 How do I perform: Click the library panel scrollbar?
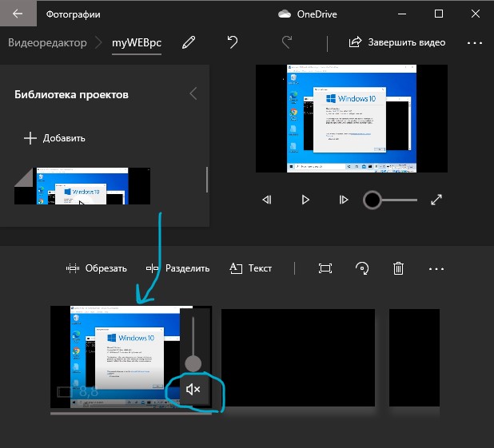point(207,180)
